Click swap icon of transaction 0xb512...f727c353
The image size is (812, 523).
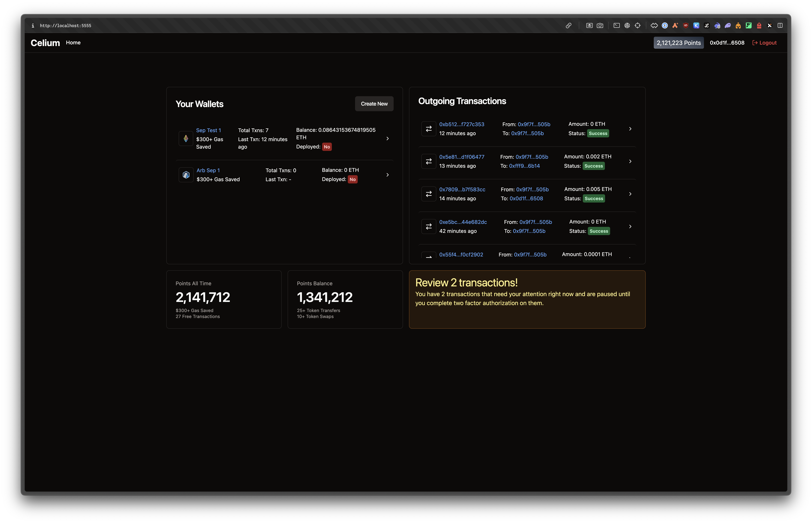tap(429, 129)
